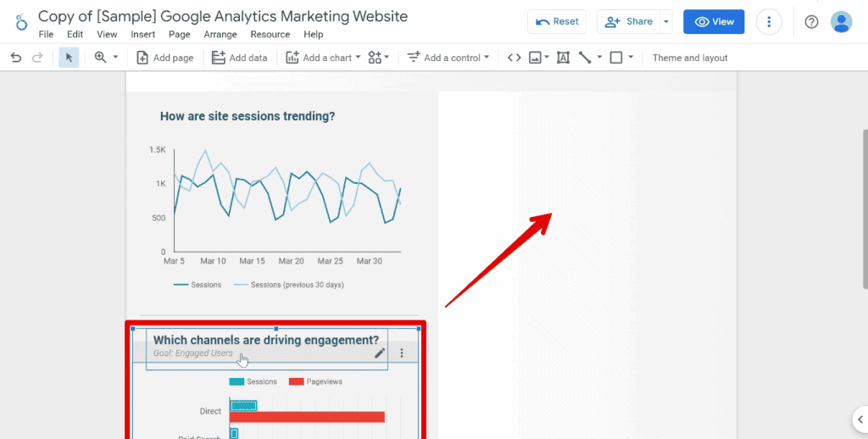Click the report title text
This screenshot has height=439, width=868.
coord(223,16)
